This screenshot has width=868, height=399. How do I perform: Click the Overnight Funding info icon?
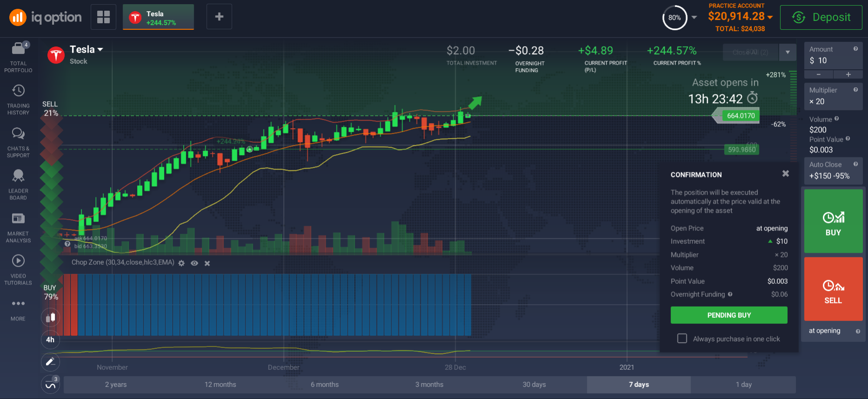[x=730, y=294]
